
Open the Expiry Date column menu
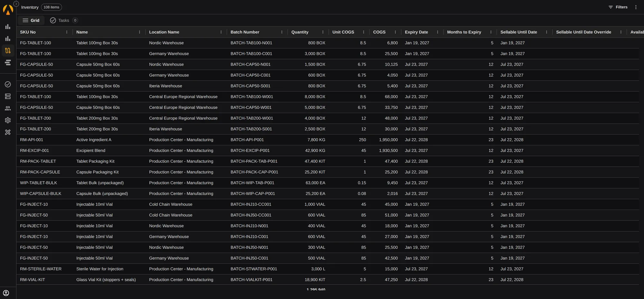[437, 32]
